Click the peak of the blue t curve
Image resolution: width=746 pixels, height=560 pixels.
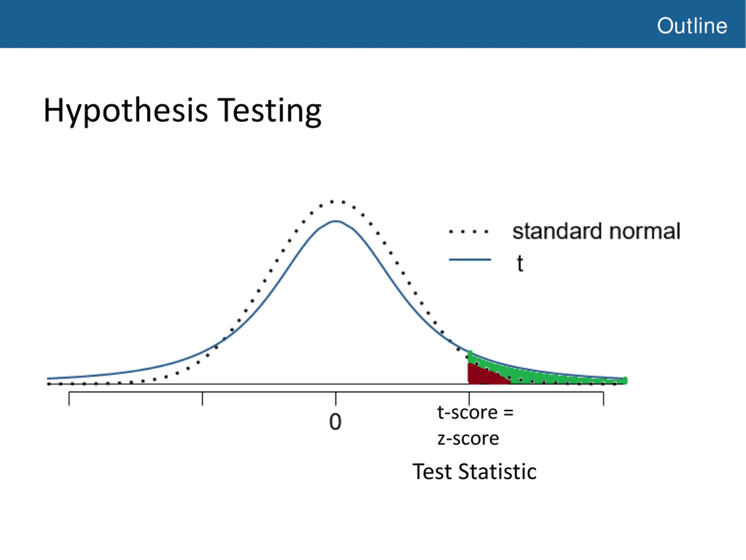(x=336, y=221)
